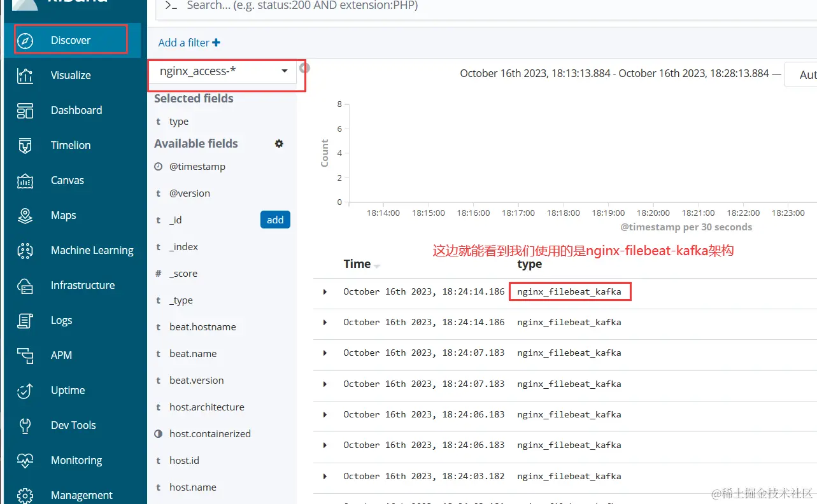Image resolution: width=817 pixels, height=504 pixels.
Task: Go to Visualize in the sidebar
Action: (71, 75)
